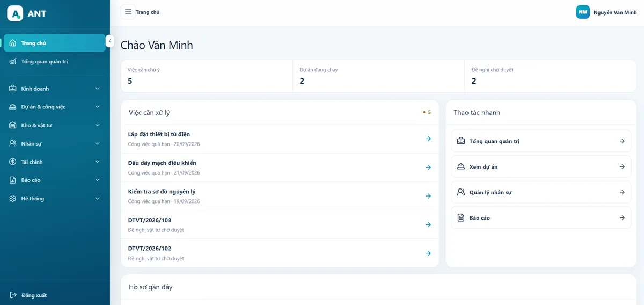Collapse sidebar using the chevron handle
This screenshot has height=305, width=644.
(109, 41)
